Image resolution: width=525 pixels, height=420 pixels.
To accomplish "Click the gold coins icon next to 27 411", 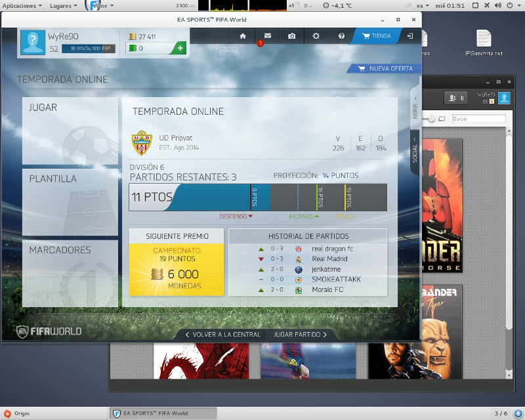I will click(133, 37).
